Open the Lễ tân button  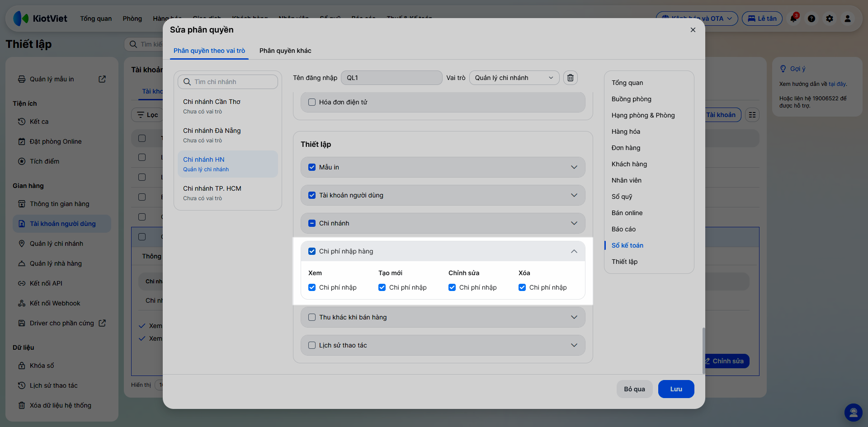tap(762, 19)
